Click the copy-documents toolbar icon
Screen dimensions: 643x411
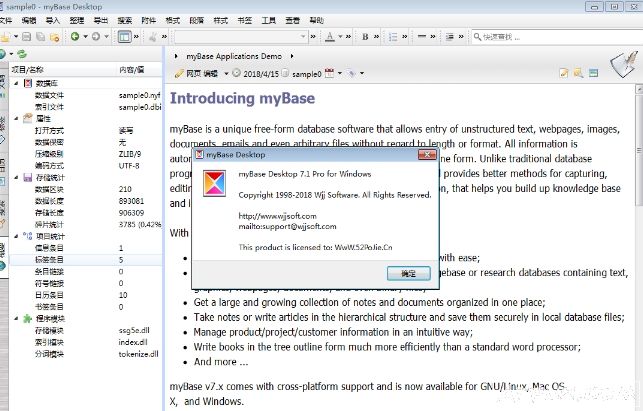41,37
